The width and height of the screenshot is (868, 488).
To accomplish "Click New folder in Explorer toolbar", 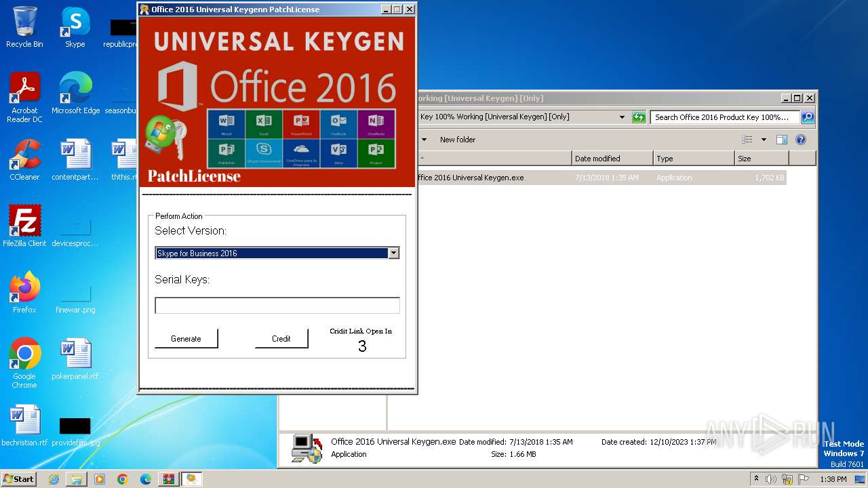I will click(458, 140).
